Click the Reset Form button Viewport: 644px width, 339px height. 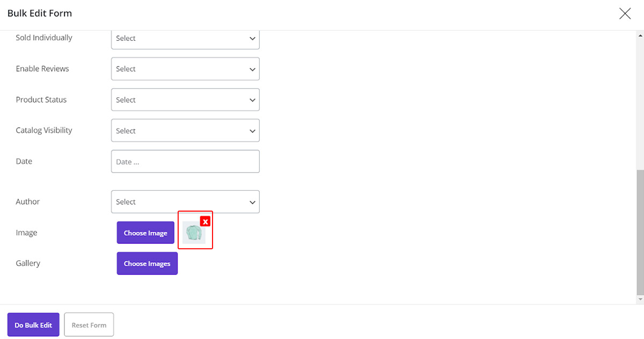pyautogui.click(x=89, y=325)
